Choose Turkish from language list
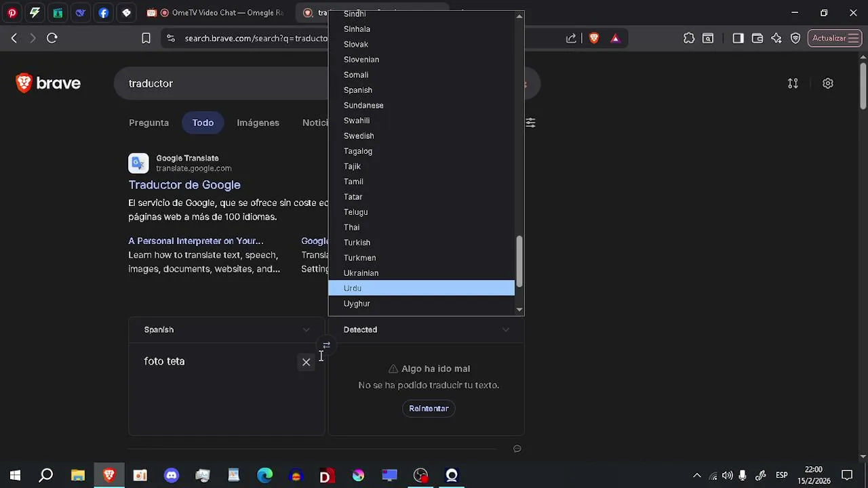Image resolution: width=868 pixels, height=488 pixels. [x=421, y=243]
